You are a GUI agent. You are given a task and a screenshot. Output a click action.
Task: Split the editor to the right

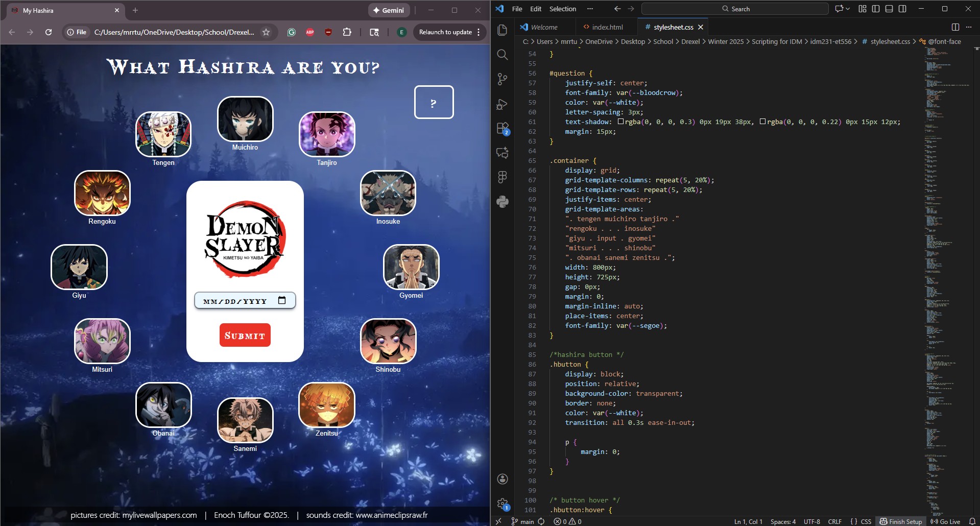955,27
